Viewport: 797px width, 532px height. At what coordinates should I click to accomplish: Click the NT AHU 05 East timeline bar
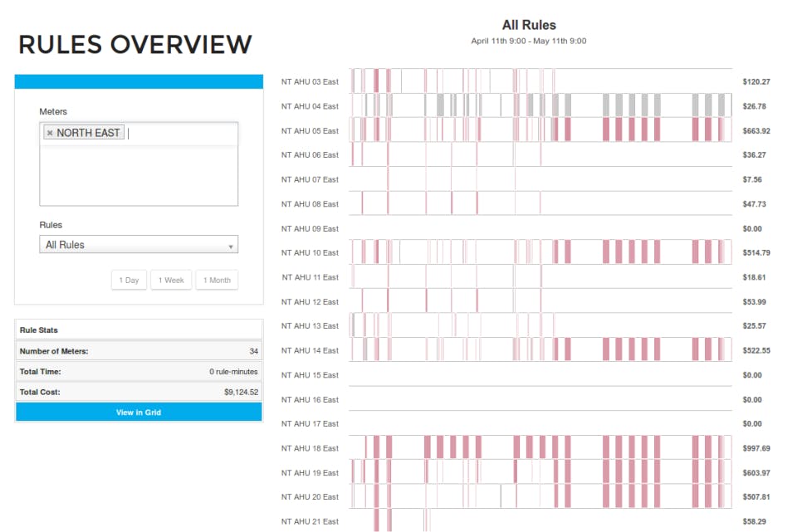(540, 129)
